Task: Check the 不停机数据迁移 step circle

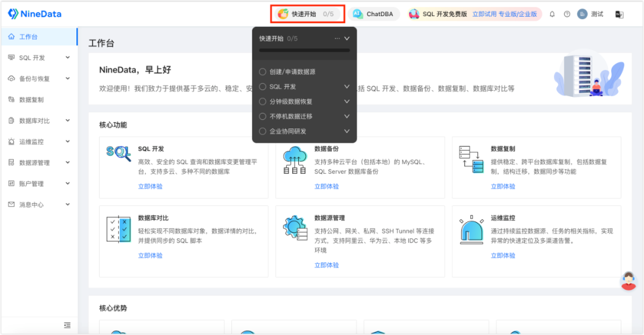Action: point(262,116)
